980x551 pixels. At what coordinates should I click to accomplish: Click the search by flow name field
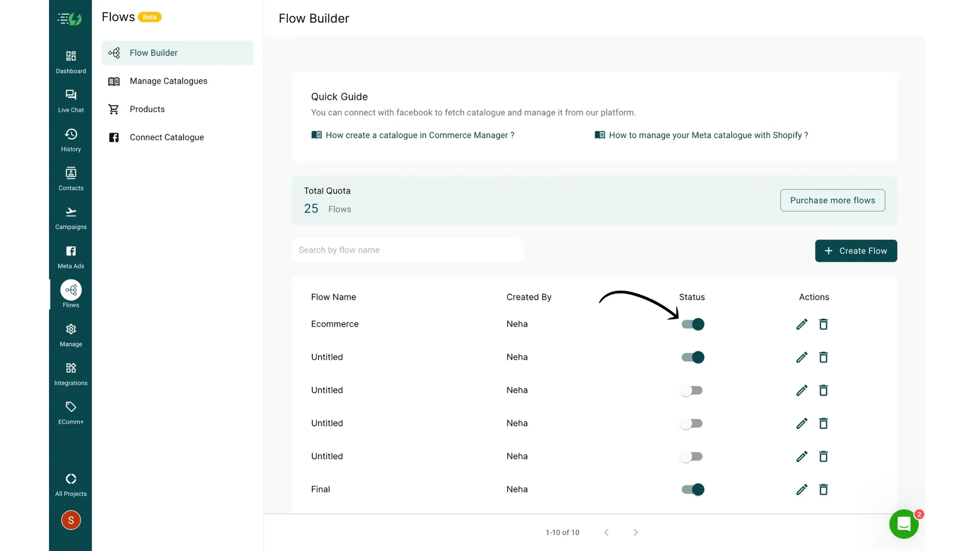tap(408, 250)
